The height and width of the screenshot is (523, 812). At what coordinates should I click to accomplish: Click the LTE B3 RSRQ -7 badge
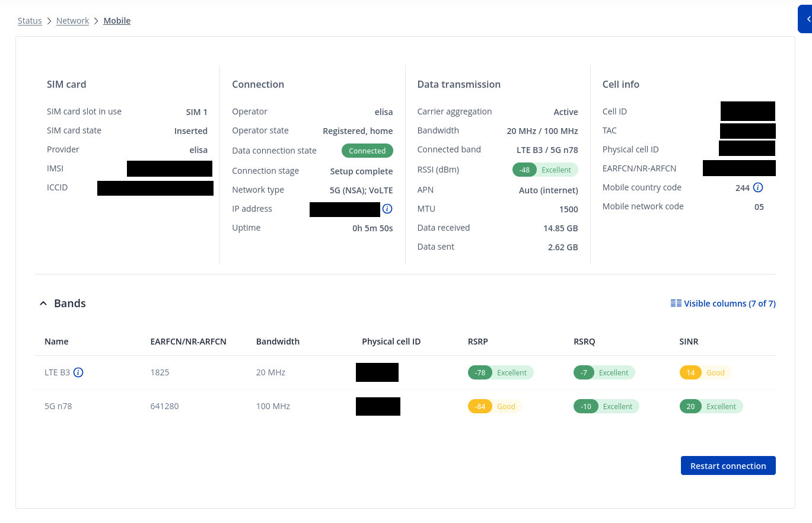[604, 372]
